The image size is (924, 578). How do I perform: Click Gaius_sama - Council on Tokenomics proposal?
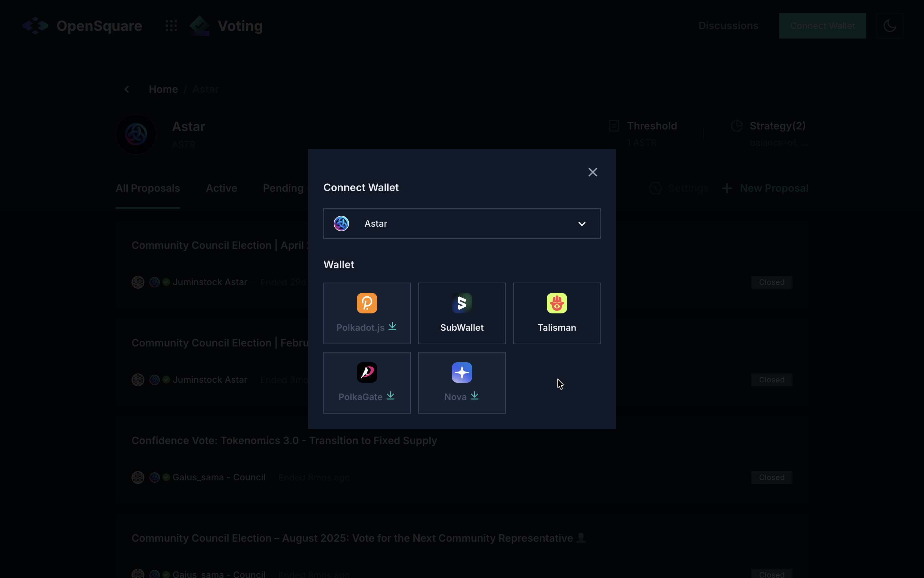(x=219, y=477)
